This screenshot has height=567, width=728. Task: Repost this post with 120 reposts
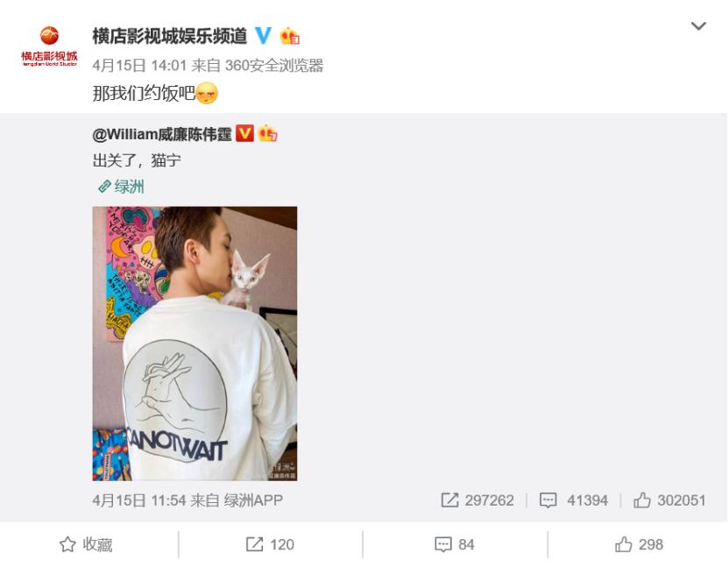(270, 544)
